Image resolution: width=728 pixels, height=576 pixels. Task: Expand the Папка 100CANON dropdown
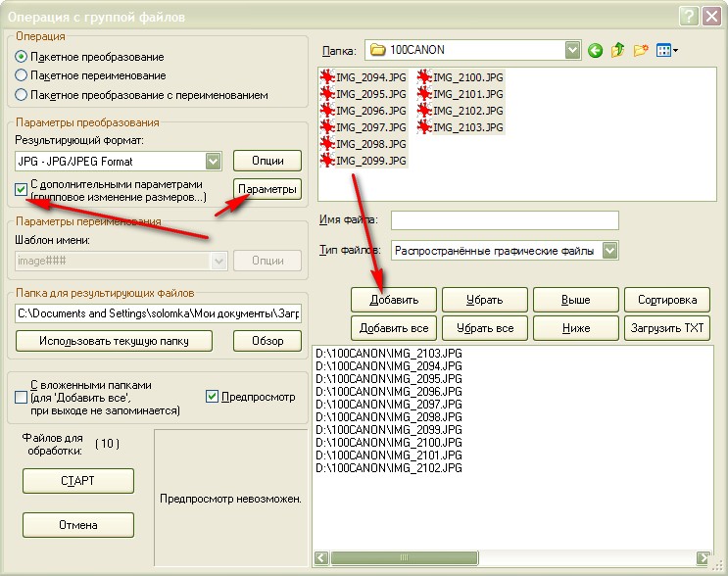pyautogui.click(x=572, y=49)
